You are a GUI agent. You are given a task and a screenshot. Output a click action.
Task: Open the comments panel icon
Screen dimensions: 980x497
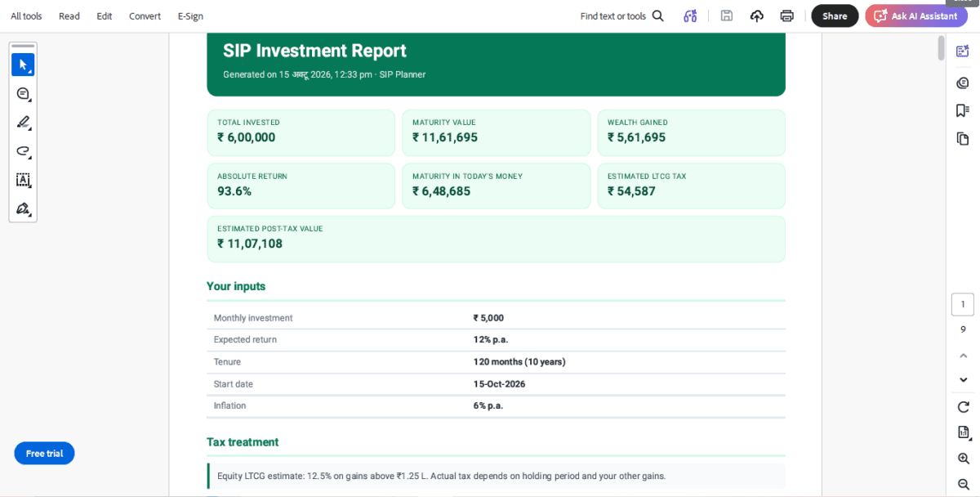tap(963, 83)
